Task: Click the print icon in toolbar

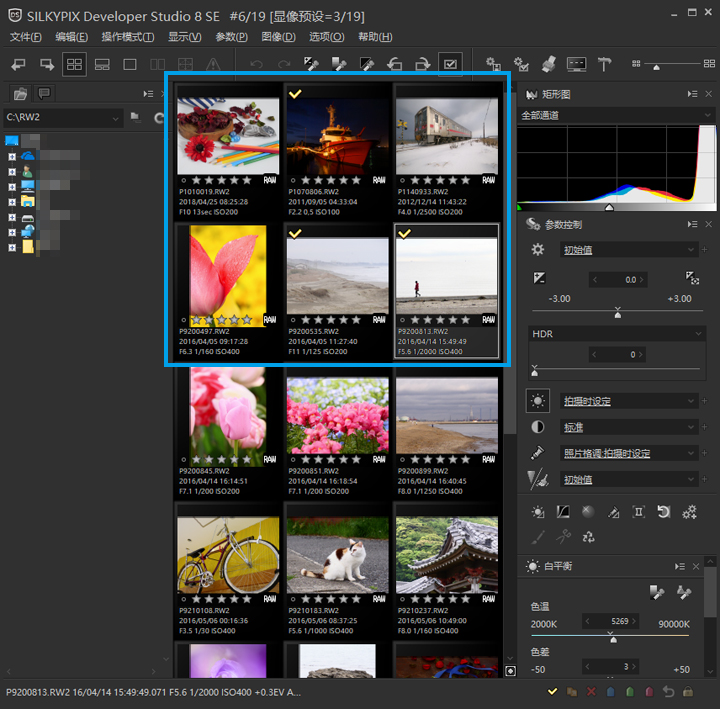Action: (549, 64)
